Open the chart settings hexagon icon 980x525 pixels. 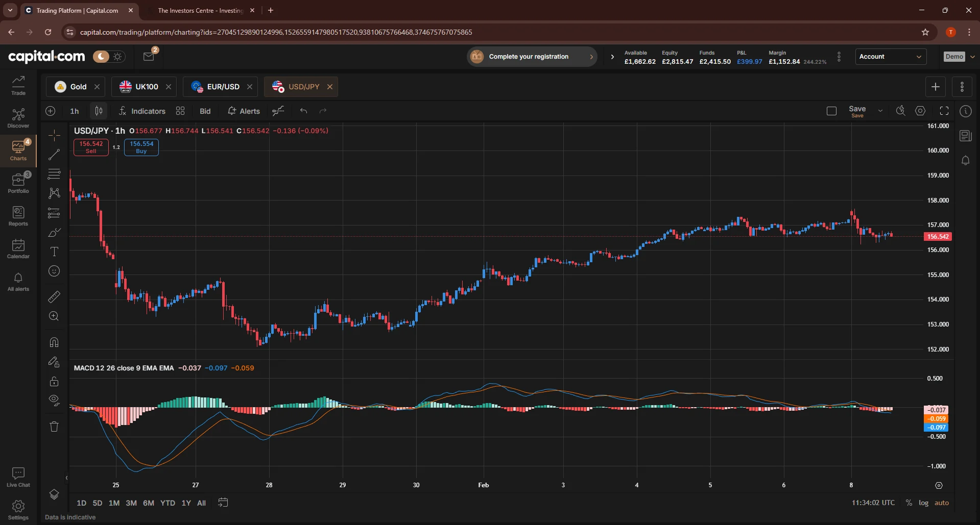[920, 111]
